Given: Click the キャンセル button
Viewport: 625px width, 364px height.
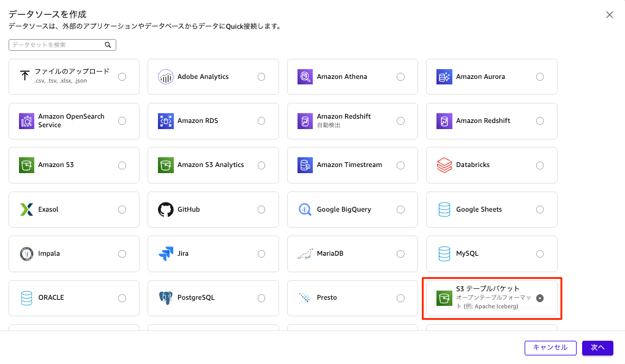Looking at the screenshot, I should pos(550,347).
